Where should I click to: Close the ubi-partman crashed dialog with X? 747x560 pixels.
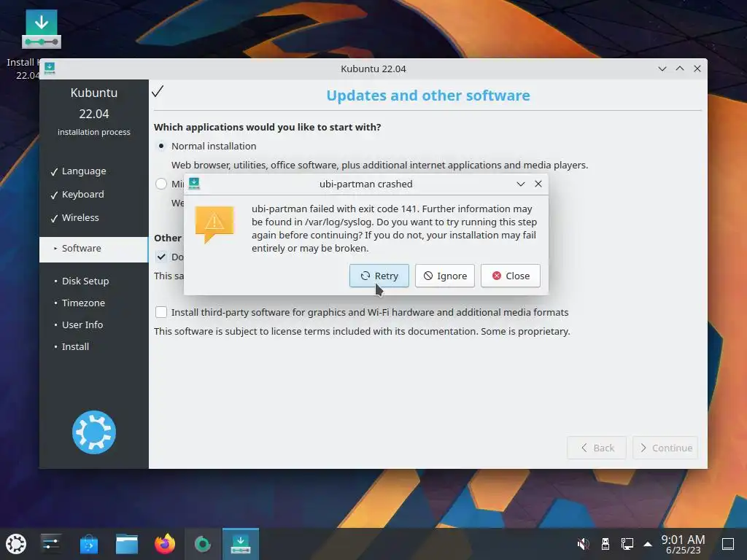tap(538, 184)
